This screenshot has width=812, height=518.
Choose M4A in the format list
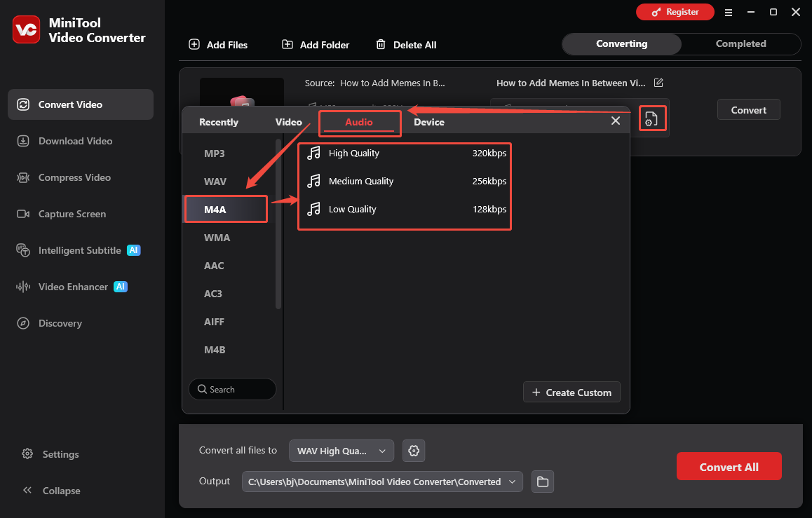point(226,210)
